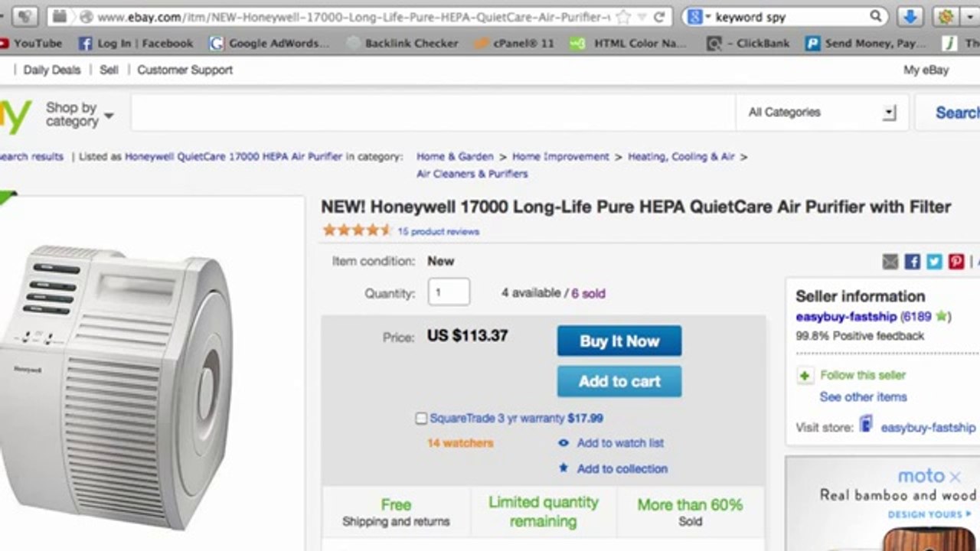This screenshot has height=551, width=980.
Task: Click the Honeywell air purifier product image
Action: coord(115,383)
